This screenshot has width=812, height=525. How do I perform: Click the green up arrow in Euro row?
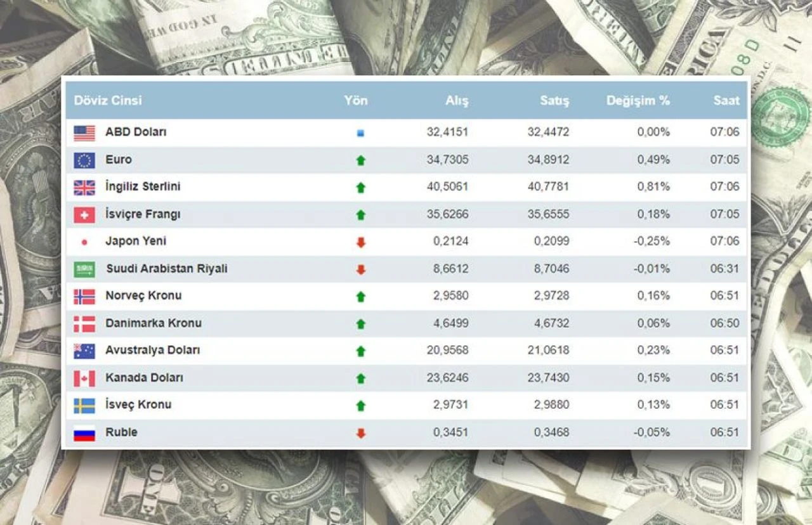pyautogui.click(x=360, y=160)
